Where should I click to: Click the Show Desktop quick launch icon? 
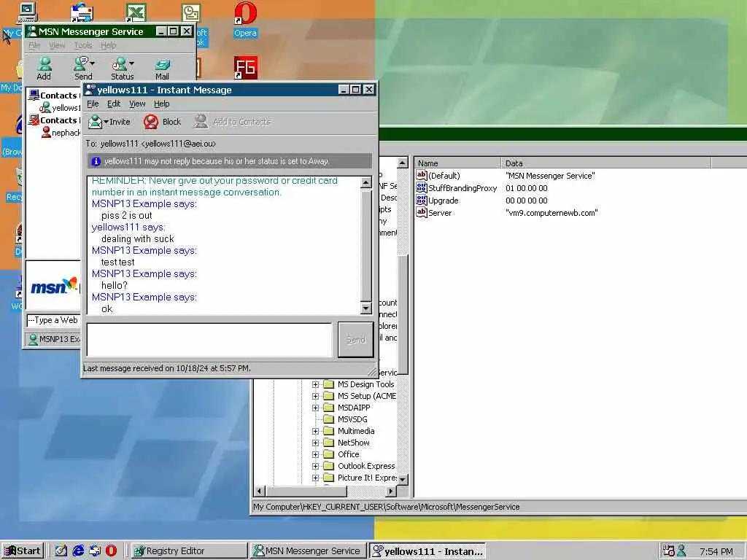(61, 551)
